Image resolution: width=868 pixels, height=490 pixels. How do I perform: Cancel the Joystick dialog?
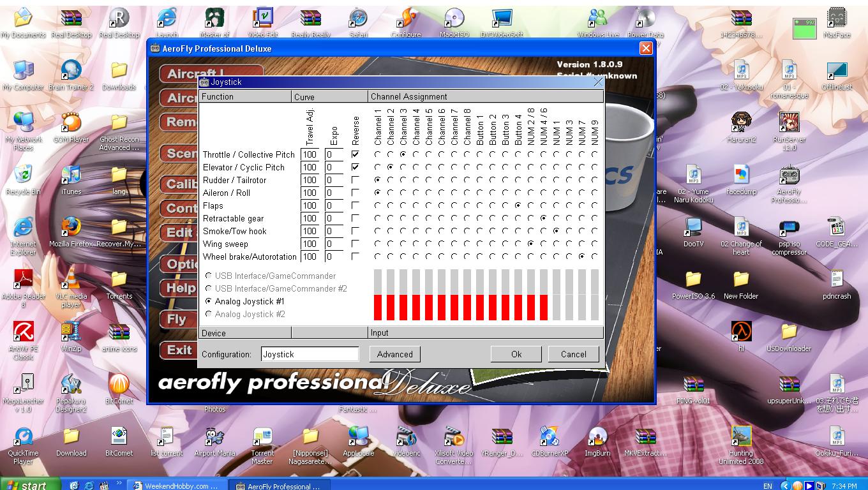[573, 354]
